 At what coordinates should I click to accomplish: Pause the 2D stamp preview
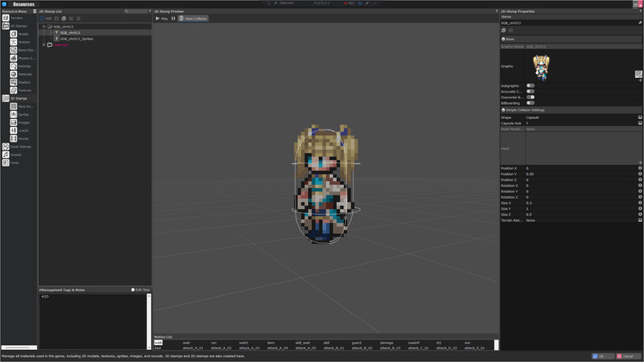coord(173,19)
